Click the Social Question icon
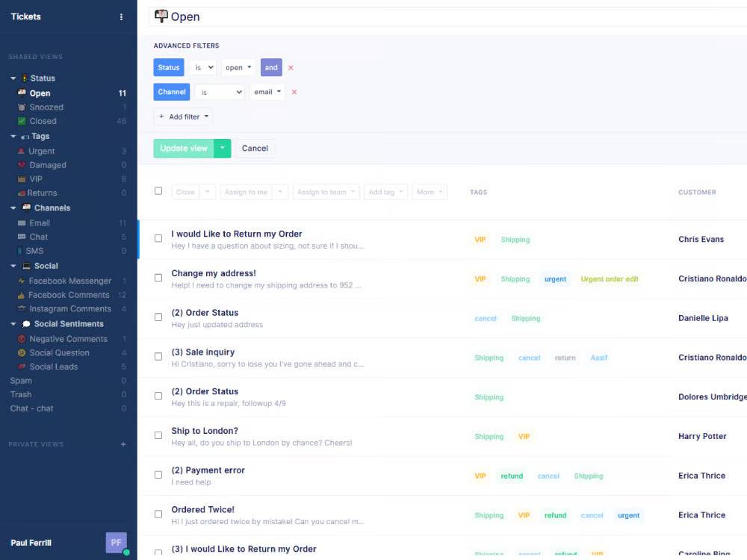747x560 pixels. (22, 353)
